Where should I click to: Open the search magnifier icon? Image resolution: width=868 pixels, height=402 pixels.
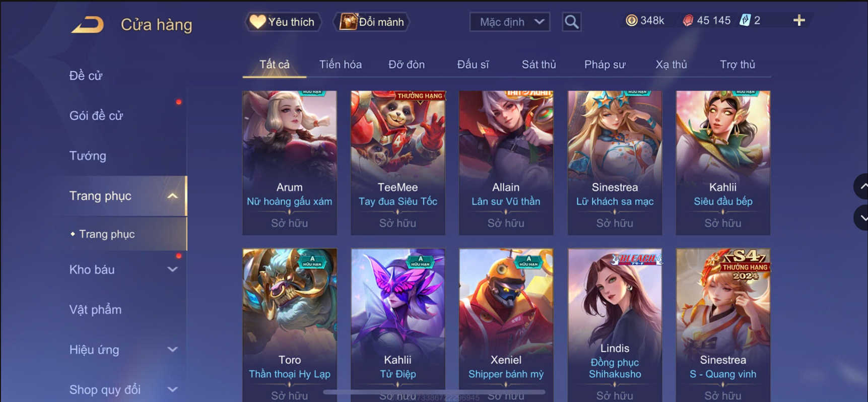pos(571,22)
